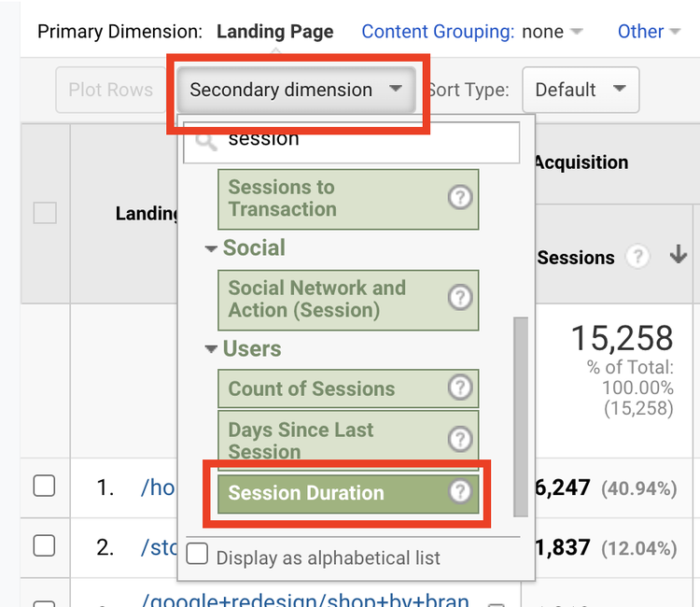Click the Plot Rows button

(x=111, y=90)
